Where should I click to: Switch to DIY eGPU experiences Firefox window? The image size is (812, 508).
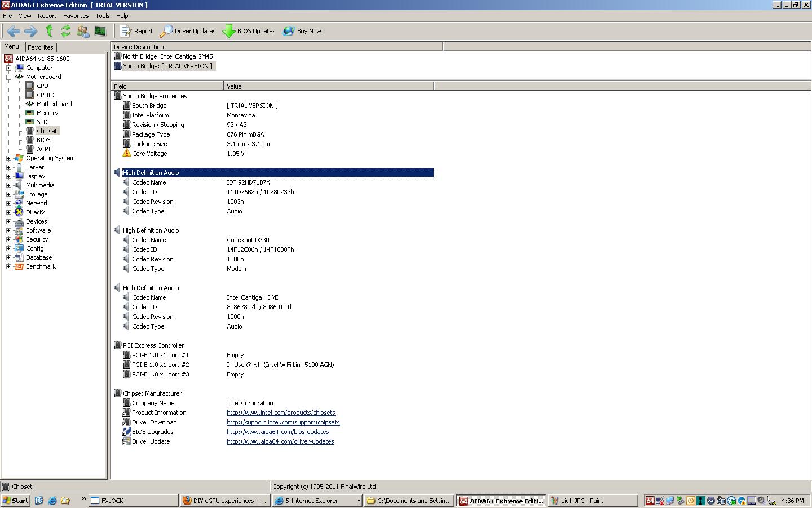225,501
